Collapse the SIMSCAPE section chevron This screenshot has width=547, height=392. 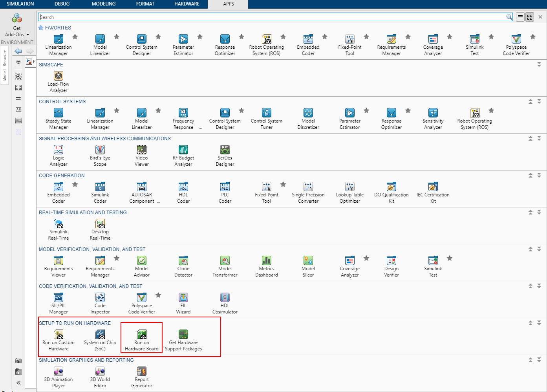pyautogui.click(x=539, y=64)
